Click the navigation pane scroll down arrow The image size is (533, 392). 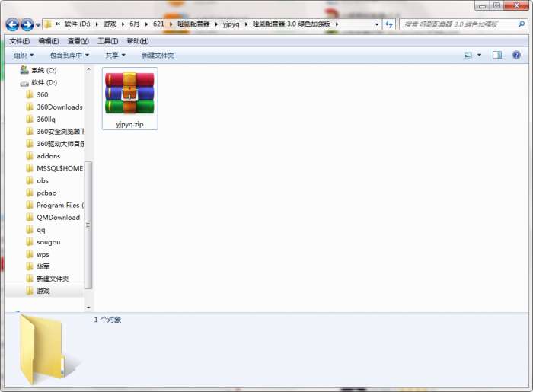[88, 307]
